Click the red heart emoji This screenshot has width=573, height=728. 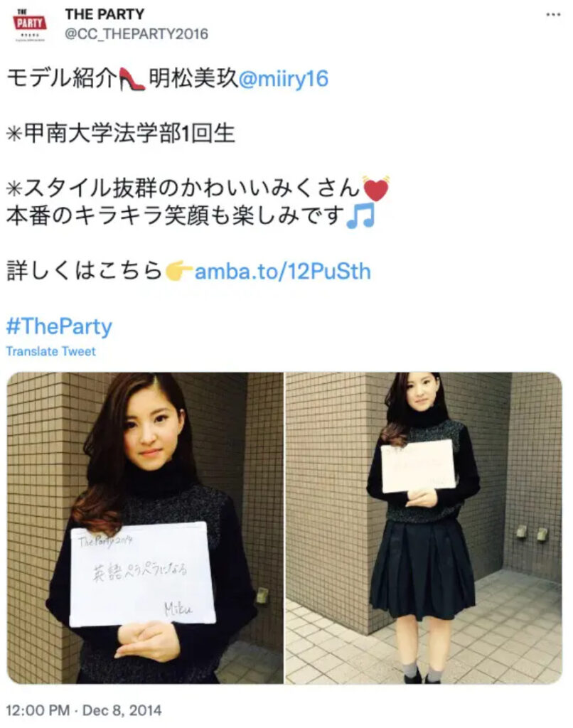click(x=375, y=189)
